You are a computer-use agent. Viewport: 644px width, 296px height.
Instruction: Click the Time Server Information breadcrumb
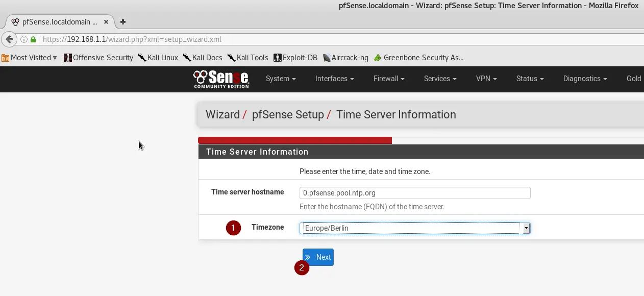[x=396, y=114]
